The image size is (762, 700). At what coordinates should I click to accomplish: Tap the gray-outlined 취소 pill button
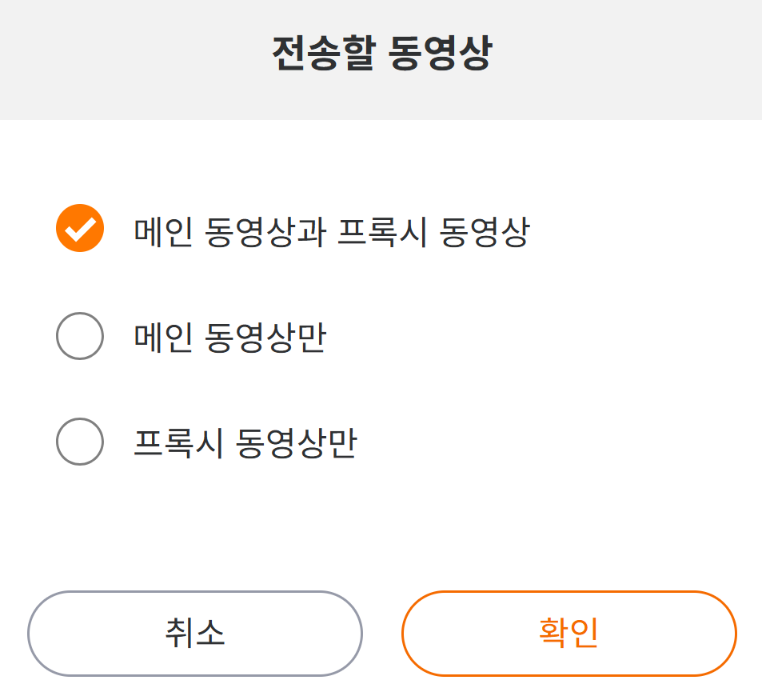(x=195, y=634)
